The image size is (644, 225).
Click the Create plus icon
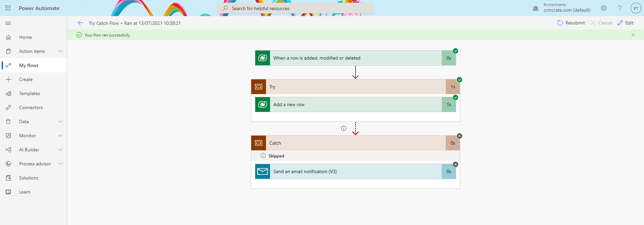9,79
